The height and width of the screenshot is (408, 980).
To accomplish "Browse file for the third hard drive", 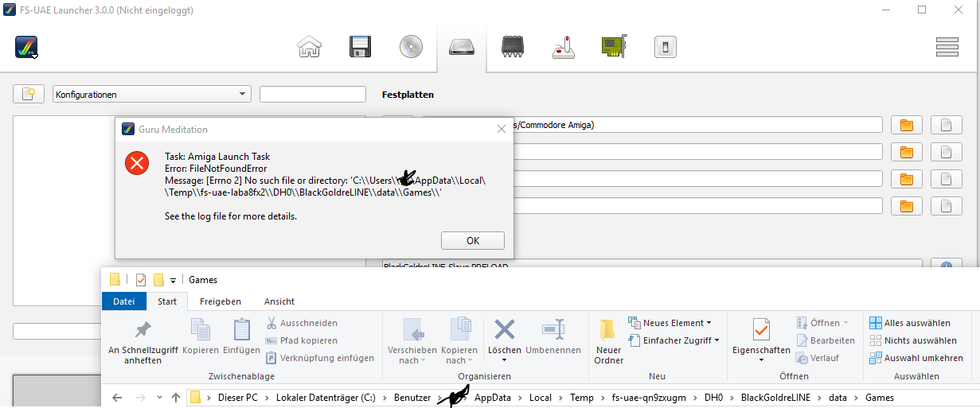I will 947,179.
